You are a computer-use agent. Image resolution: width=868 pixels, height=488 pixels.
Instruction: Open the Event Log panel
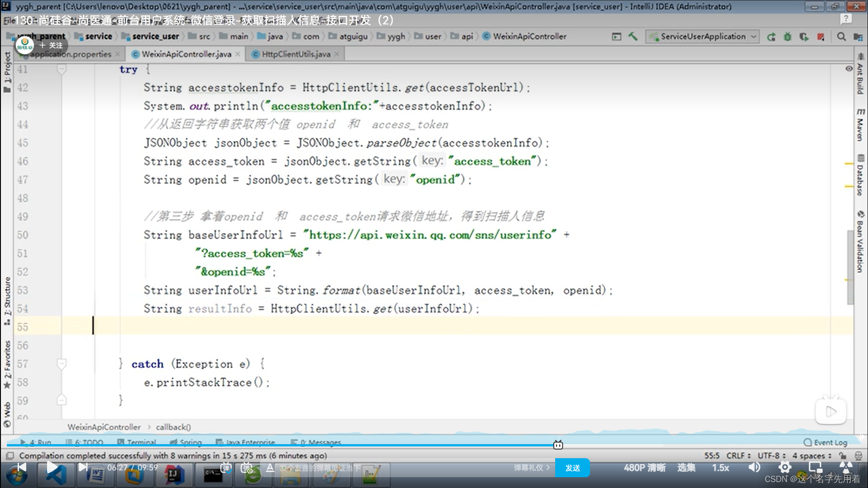coord(826,442)
